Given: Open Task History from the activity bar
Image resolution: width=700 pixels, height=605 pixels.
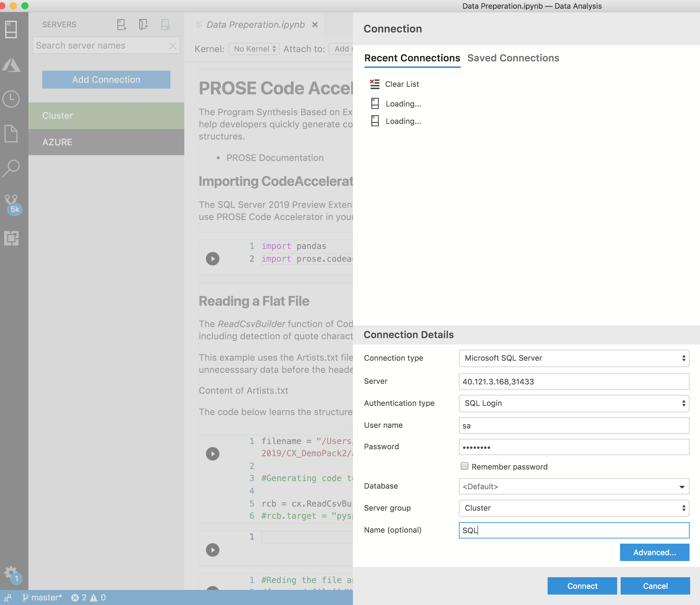Looking at the screenshot, I should click(x=11, y=99).
